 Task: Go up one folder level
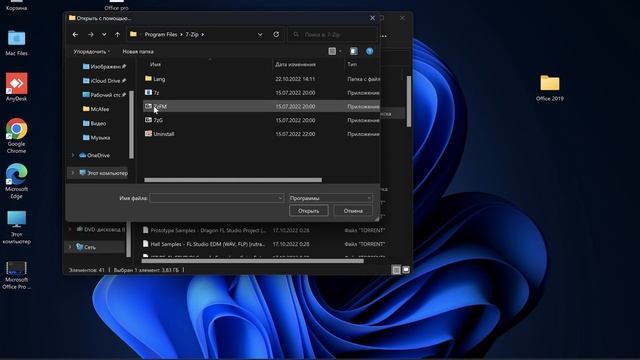[x=118, y=35]
